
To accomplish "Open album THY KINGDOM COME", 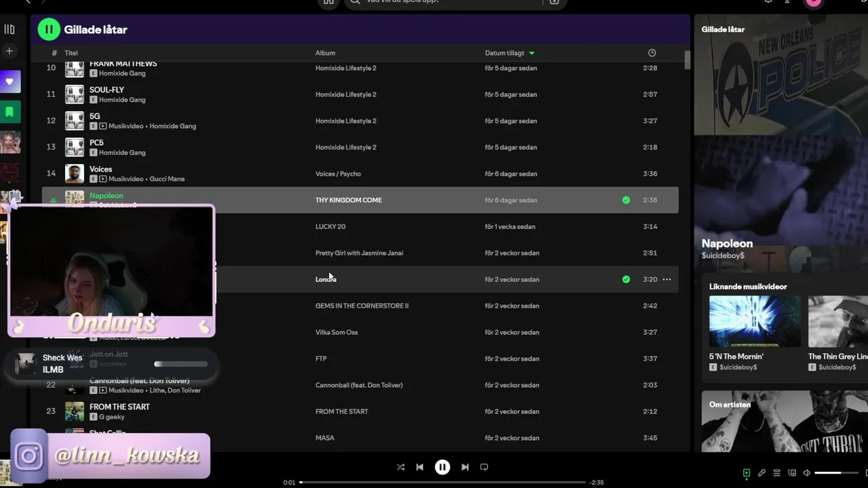I will (349, 200).
